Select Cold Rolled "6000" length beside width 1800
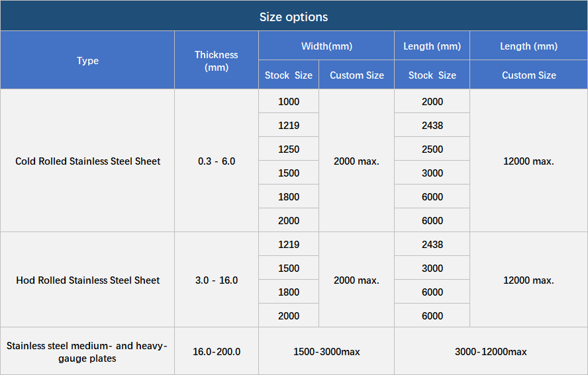Image resolution: width=588 pixels, height=375 pixels. click(432, 196)
